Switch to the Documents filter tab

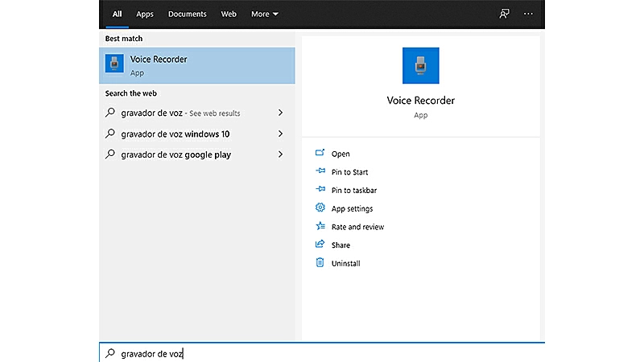[x=187, y=14]
